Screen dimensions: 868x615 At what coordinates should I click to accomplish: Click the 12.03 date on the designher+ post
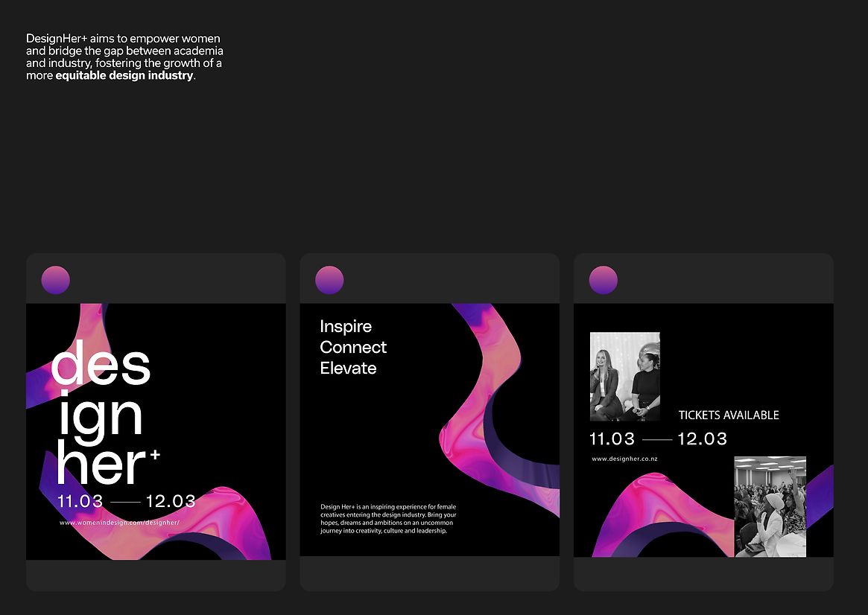tap(171, 502)
